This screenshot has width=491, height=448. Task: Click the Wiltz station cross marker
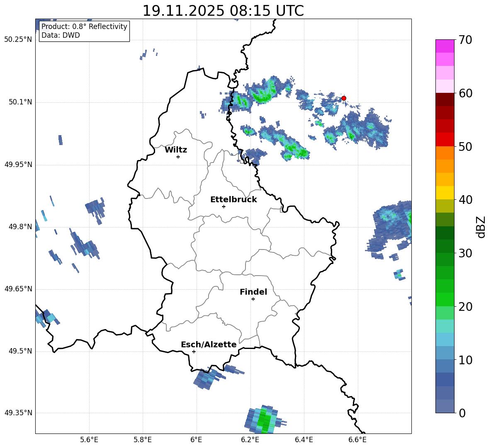178,157
